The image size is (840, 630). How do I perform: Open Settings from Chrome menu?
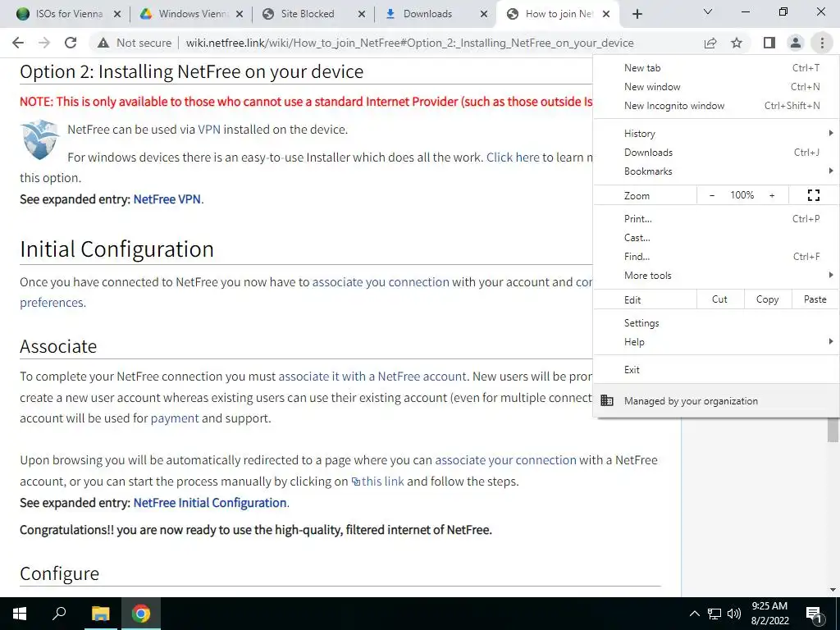pos(716,323)
